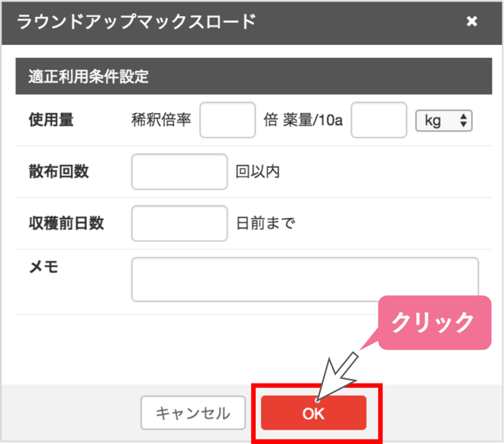Open the kg unit dropdown
Screen dimensions: 504x444
point(444,121)
